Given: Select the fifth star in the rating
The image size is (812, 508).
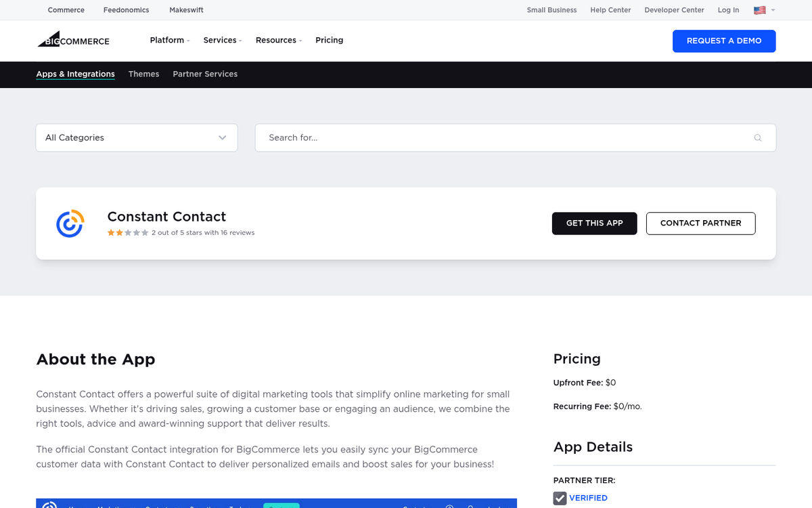Looking at the screenshot, I should pyautogui.click(x=144, y=232).
